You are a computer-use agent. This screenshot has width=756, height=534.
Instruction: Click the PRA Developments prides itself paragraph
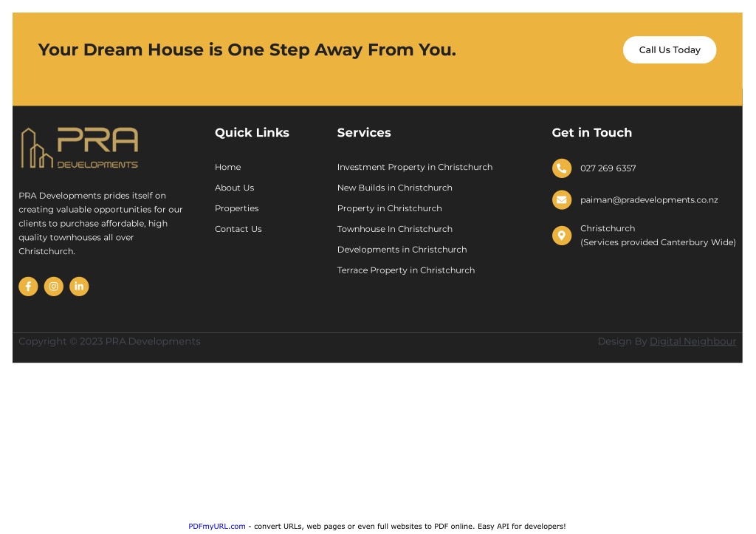click(100, 223)
